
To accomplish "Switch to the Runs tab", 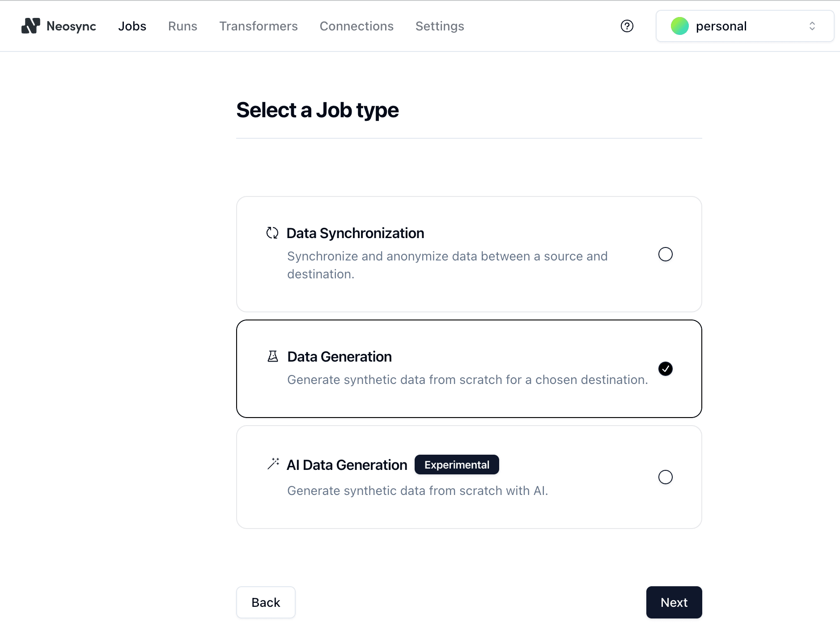I will coord(182,26).
